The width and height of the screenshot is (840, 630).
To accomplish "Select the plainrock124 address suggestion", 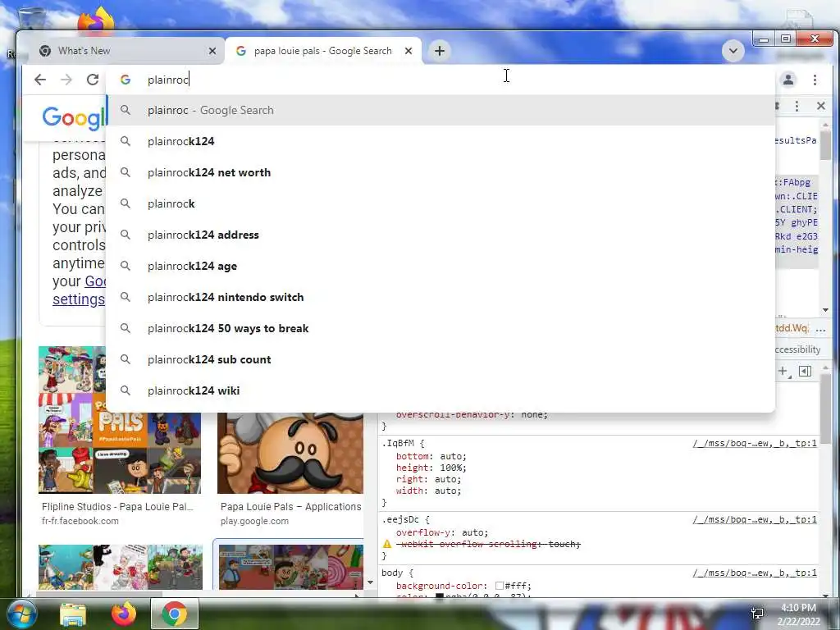I will point(441,235).
